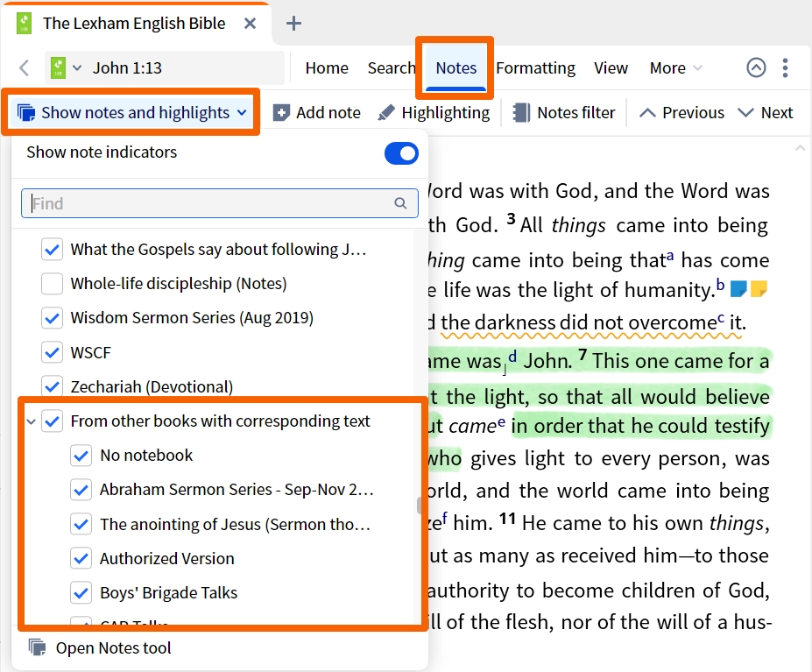Click footnote f before 'him'
The height and width of the screenshot is (672, 812).
(445, 518)
